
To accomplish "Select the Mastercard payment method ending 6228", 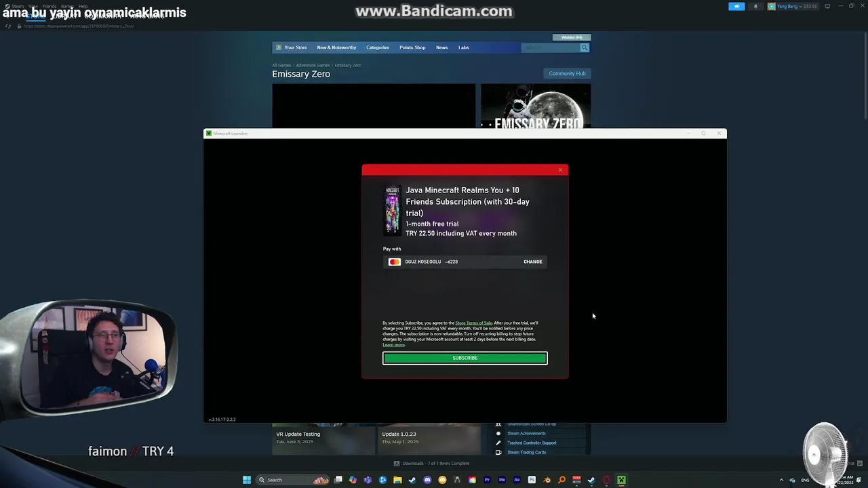I will 465,262.
